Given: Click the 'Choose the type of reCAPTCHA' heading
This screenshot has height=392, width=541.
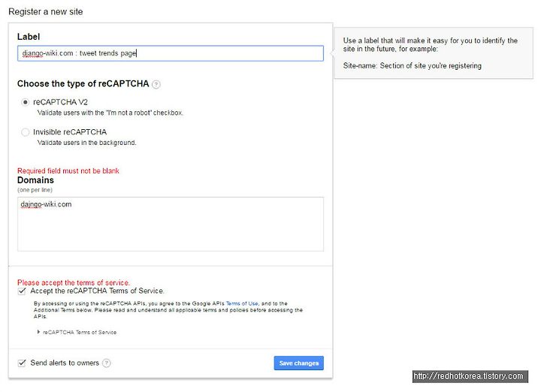Looking at the screenshot, I should [83, 84].
